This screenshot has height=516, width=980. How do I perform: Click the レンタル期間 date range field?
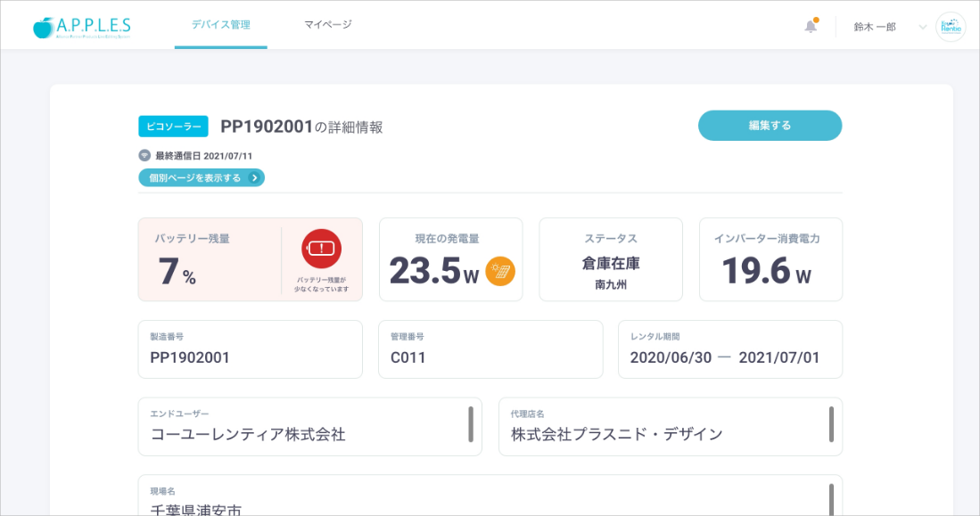729,349
